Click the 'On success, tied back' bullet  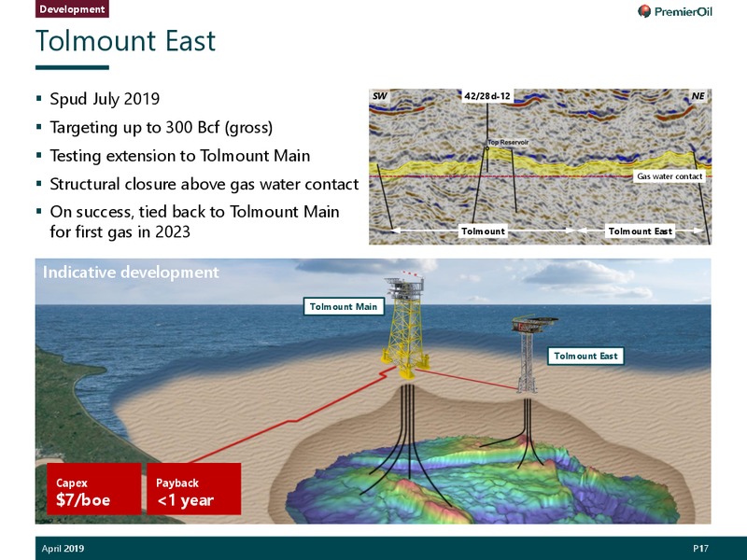tap(194, 221)
